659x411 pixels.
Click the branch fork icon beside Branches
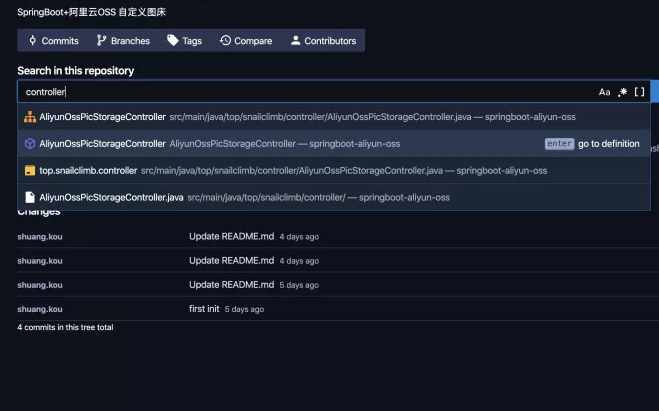pyautogui.click(x=101, y=40)
